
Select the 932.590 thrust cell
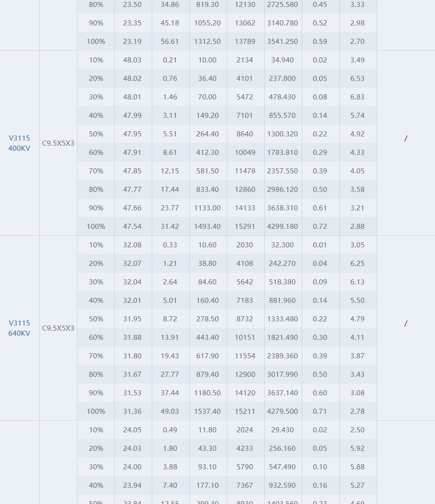(x=282, y=485)
